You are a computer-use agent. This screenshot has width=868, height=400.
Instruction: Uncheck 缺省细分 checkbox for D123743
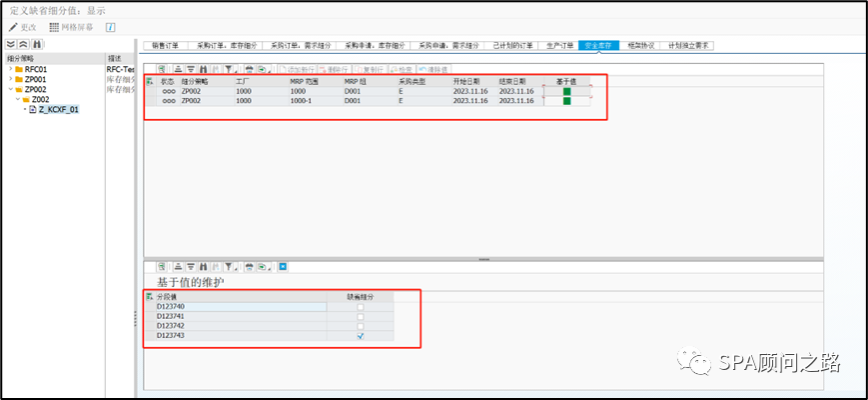pyautogui.click(x=361, y=336)
